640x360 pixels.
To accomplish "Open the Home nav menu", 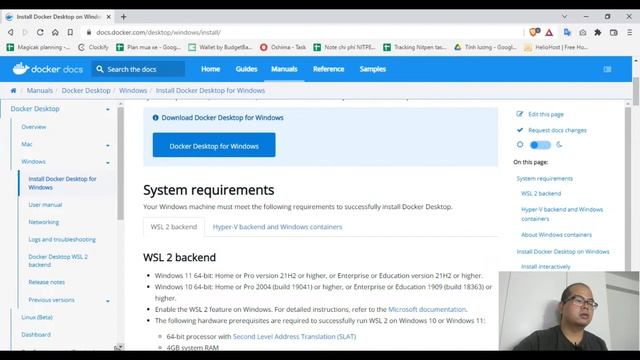I will pos(211,69).
